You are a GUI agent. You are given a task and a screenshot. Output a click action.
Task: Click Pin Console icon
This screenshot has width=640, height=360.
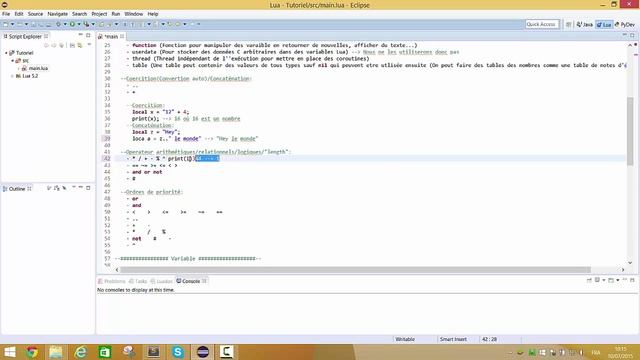pyautogui.click(x=589, y=280)
